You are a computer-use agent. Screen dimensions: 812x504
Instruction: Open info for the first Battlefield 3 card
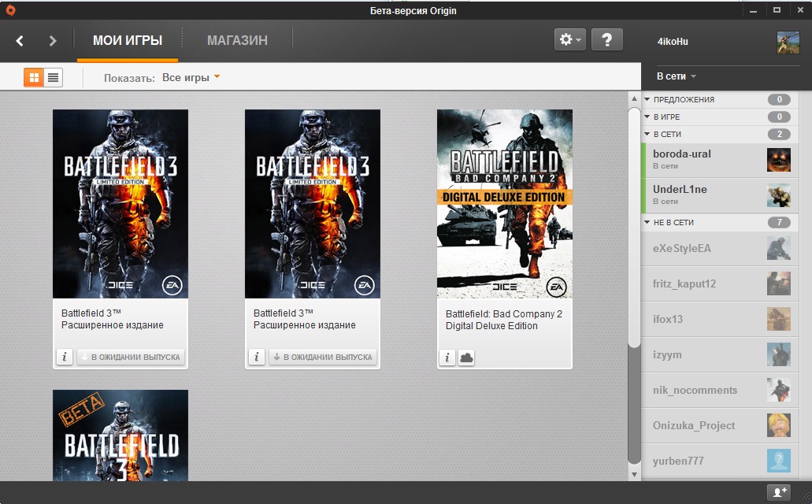tap(65, 357)
